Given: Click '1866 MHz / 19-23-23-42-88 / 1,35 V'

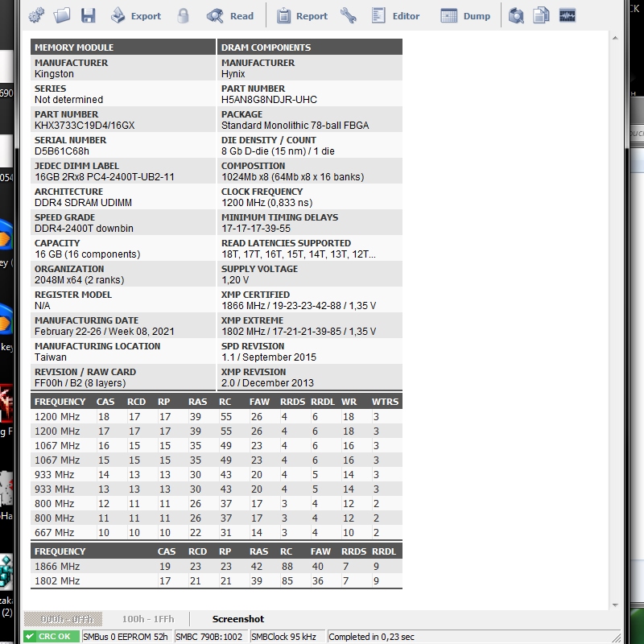Looking at the screenshot, I should [x=299, y=306].
